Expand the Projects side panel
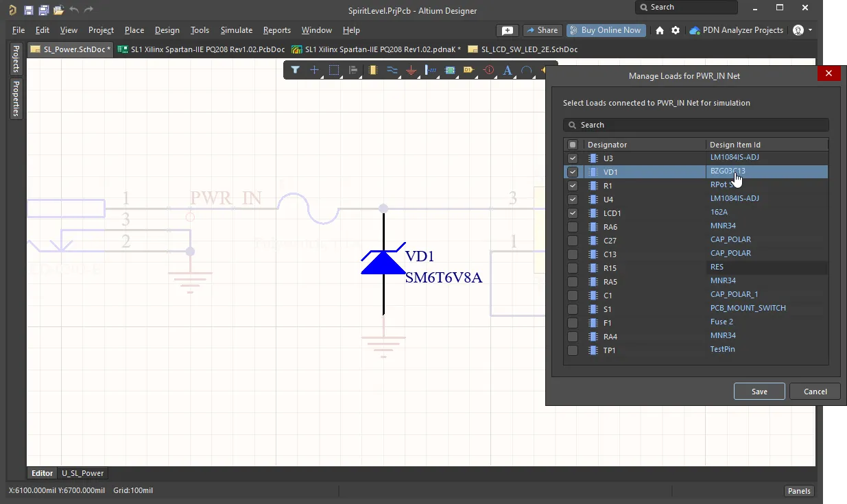Viewport: 847px width, 504px height. (16, 60)
